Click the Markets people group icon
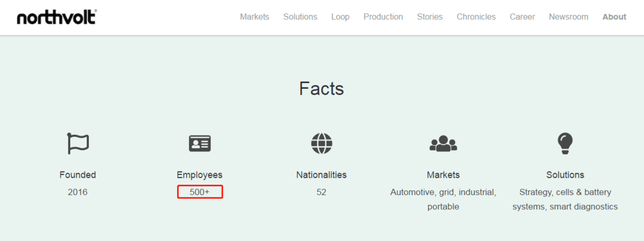 click(x=443, y=144)
